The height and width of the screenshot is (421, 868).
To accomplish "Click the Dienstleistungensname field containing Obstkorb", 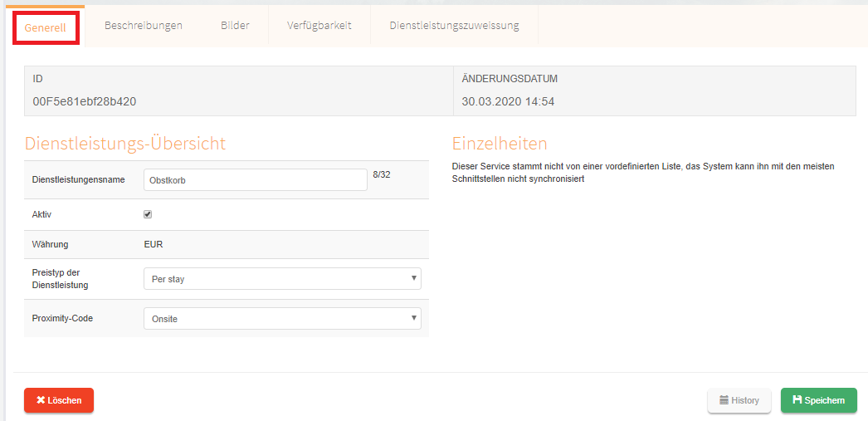I will click(x=256, y=180).
